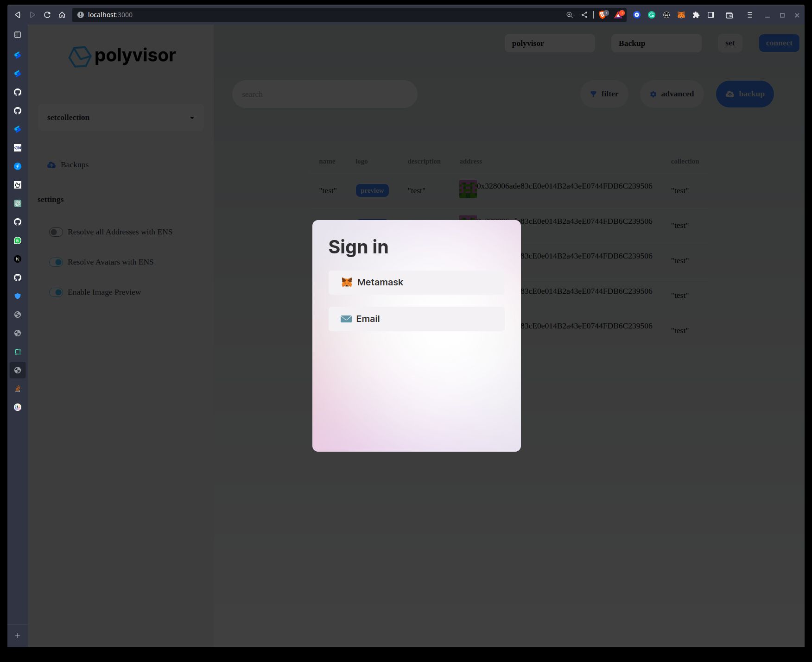Open the advanced settings button
This screenshot has width=812, height=662.
672,94
